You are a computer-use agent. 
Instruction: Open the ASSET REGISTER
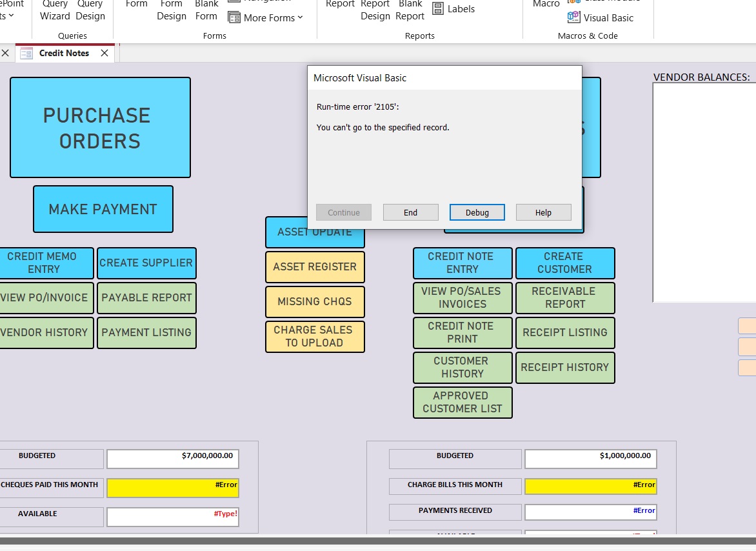[x=315, y=266]
